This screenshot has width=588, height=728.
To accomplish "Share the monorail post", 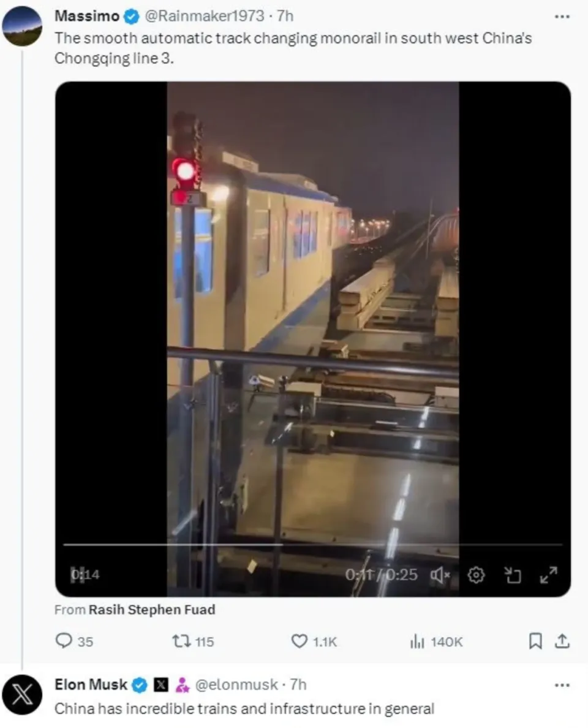I will (562, 642).
